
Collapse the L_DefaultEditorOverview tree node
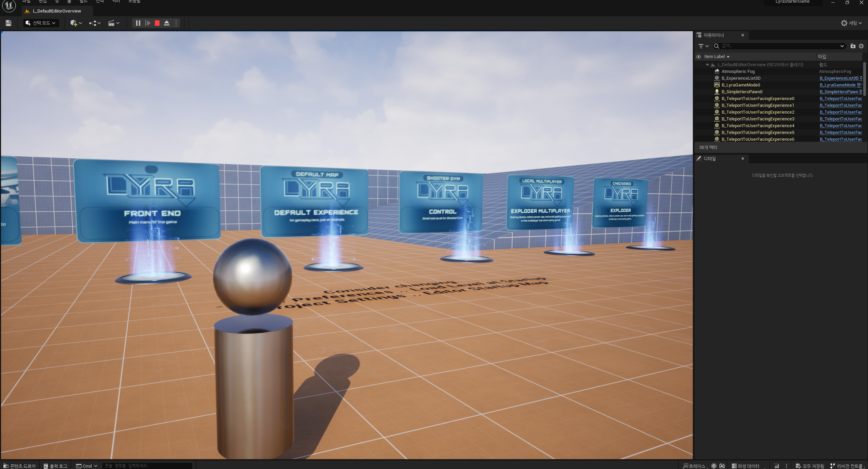[707, 65]
